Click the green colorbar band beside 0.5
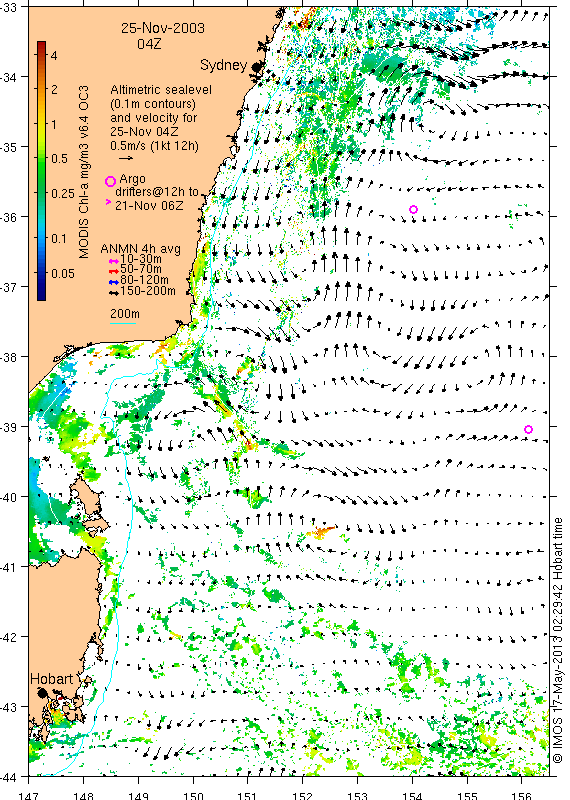This screenshot has width=570, height=800. pos(42,159)
